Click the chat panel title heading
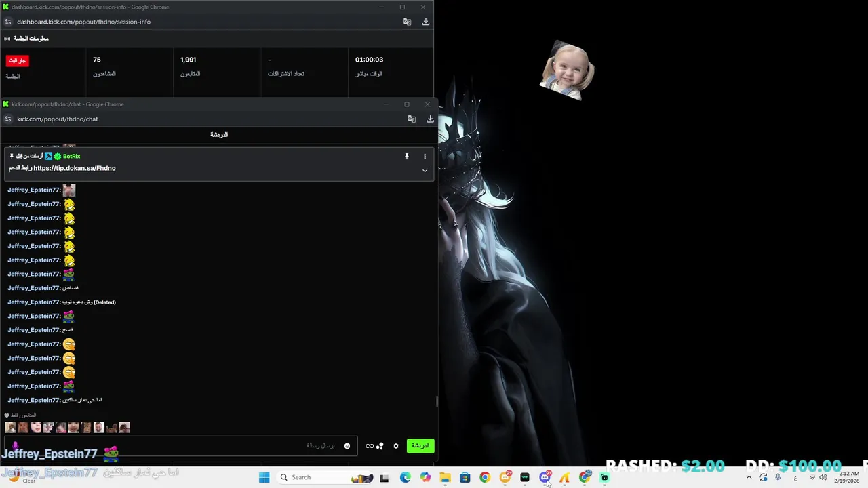Viewport: 868px width, 488px height. point(219,135)
